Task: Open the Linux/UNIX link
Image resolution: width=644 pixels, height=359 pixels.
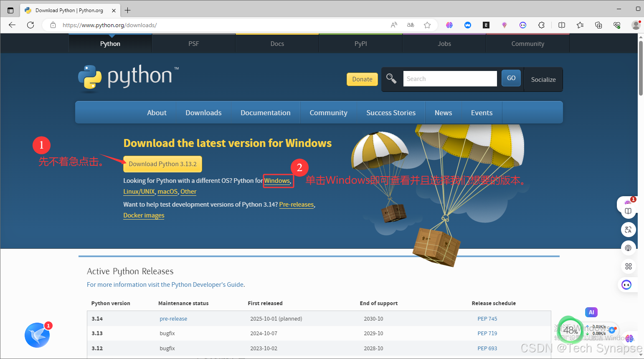Action: pyautogui.click(x=139, y=192)
